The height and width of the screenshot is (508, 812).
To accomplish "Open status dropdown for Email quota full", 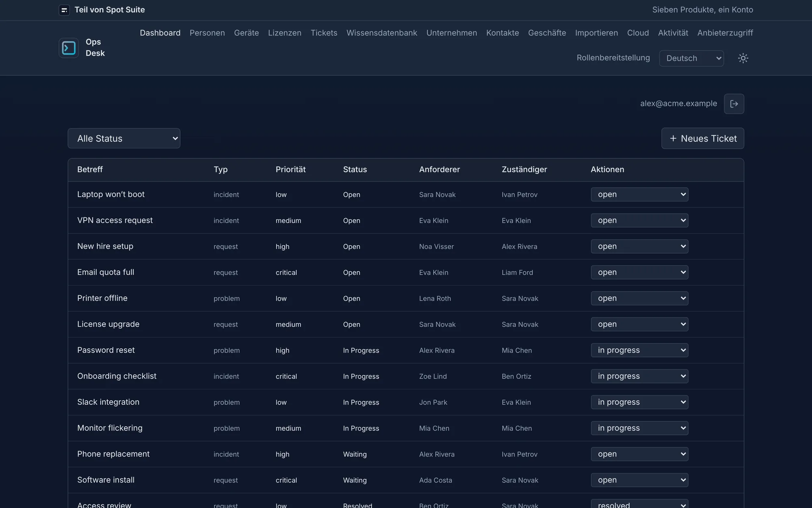I will tap(639, 272).
